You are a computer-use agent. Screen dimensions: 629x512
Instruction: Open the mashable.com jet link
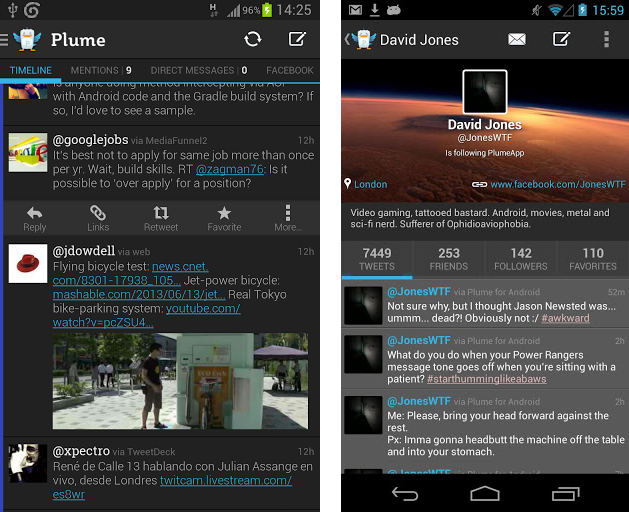[139, 295]
